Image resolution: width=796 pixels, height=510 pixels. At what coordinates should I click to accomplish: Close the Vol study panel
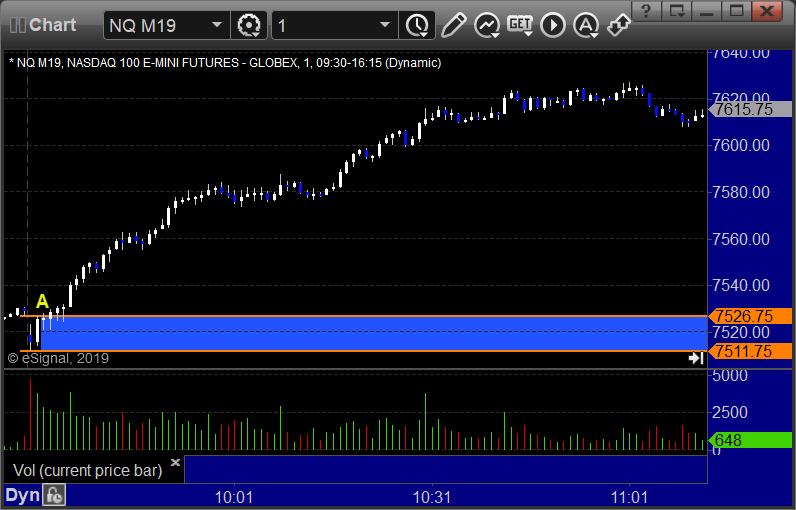[x=175, y=462]
